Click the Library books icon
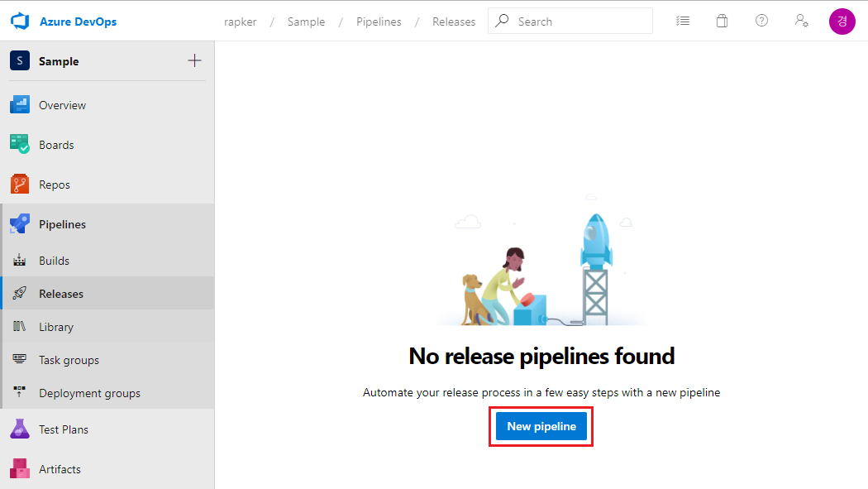The width and height of the screenshot is (868, 489). click(19, 326)
